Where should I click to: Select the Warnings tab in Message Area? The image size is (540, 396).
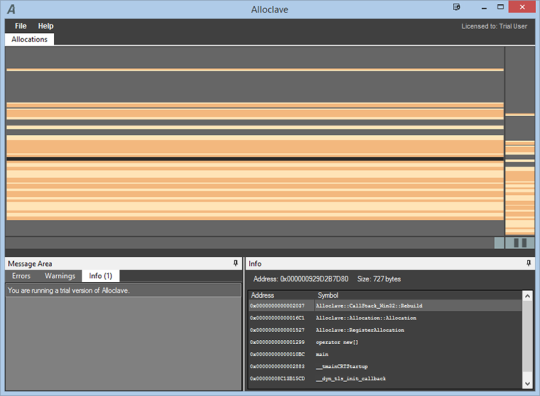pos(60,276)
